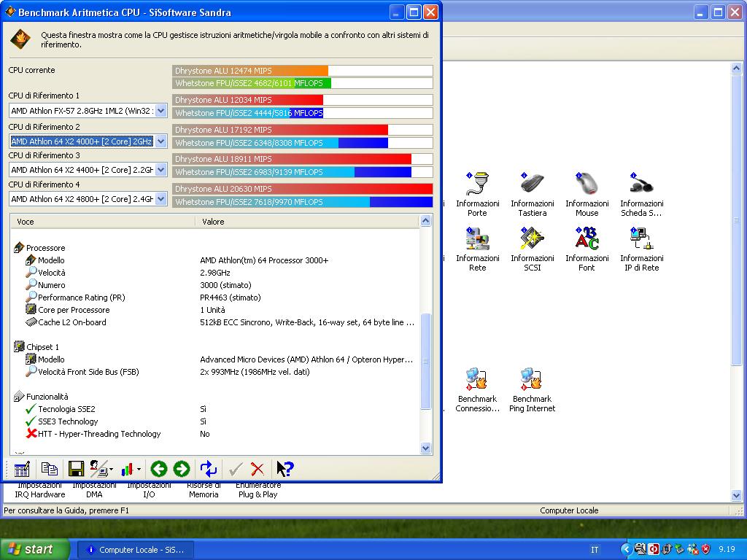Click the red X cancel toolbar icon

258,470
